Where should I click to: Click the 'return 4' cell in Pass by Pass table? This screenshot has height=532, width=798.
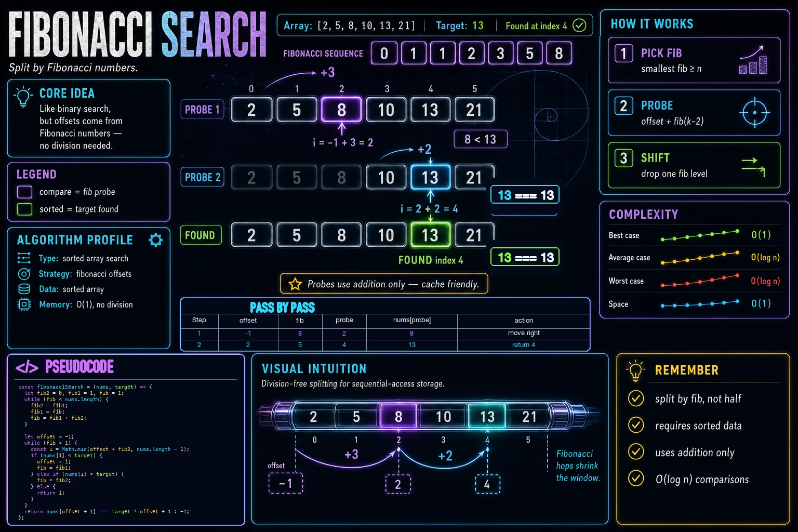tap(524, 345)
